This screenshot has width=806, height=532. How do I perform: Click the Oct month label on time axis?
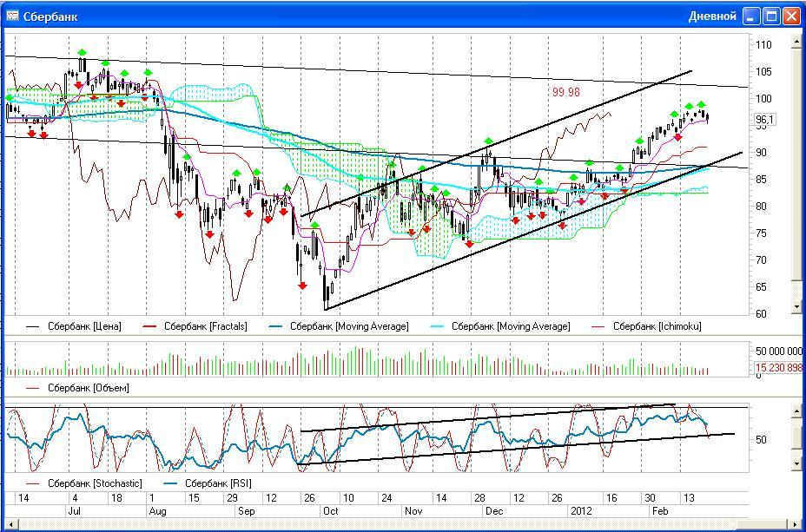coord(331,511)
